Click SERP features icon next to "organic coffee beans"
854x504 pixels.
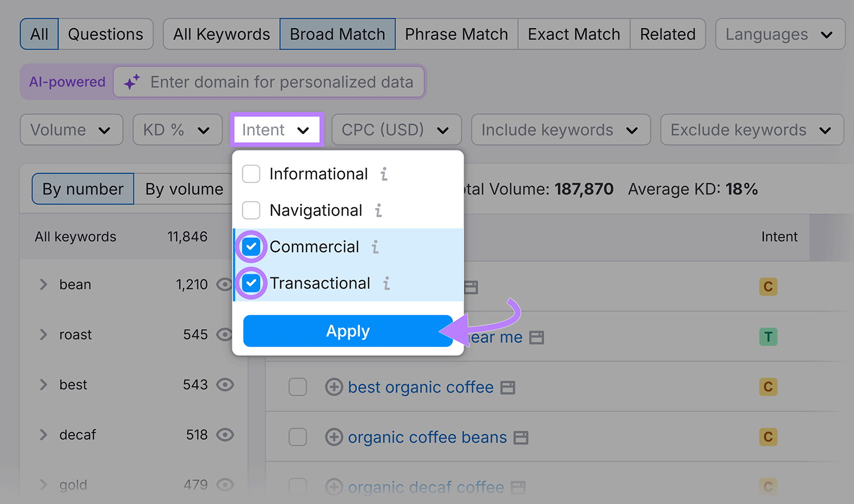tap(522, 437)
